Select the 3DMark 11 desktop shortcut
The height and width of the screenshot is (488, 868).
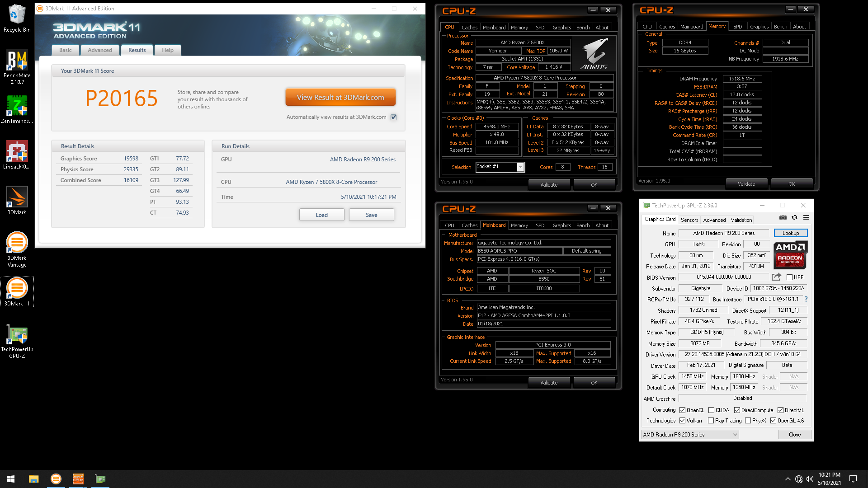(x=17, y=292)
